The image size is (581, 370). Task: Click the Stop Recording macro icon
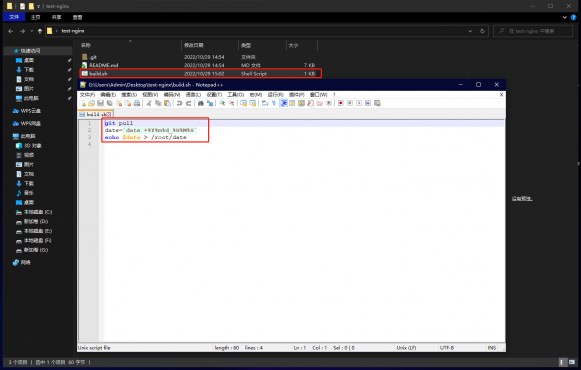(350, 103)
